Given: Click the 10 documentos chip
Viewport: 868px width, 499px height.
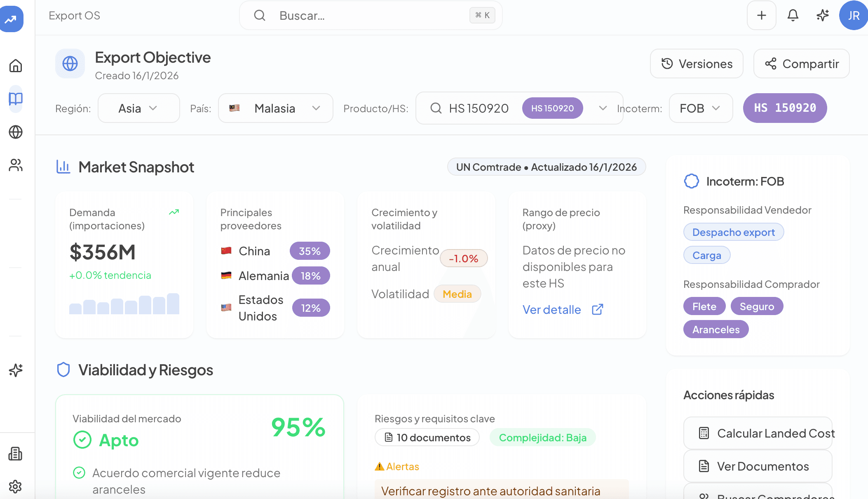Looking at the screenshot, I should click(427, 438).
